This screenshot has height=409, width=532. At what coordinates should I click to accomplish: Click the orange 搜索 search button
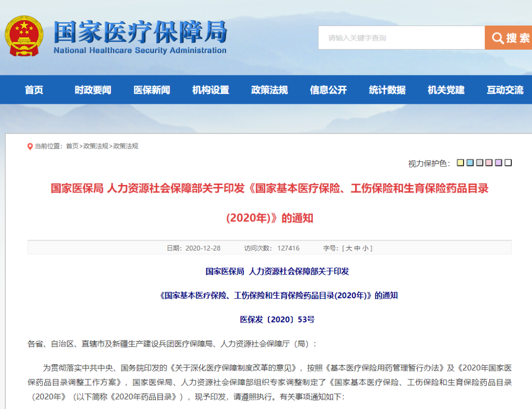(x=508, y=37)
